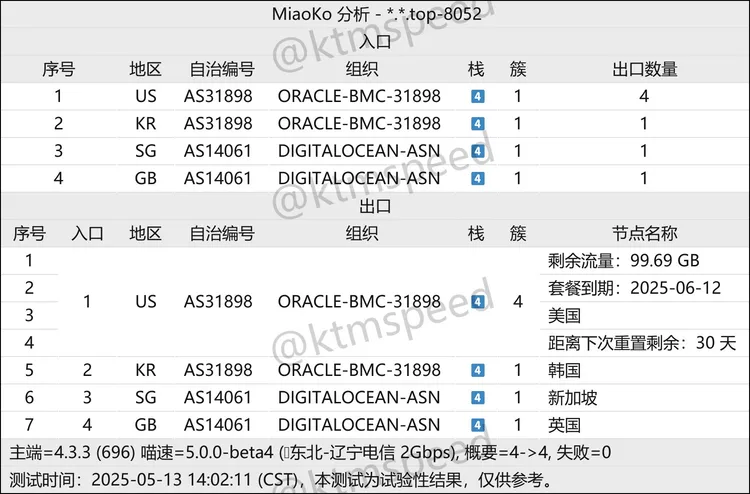Click the IPv4 badge in exit table US row
Viewport: 750px width, 494px height.
coord(477,301)
